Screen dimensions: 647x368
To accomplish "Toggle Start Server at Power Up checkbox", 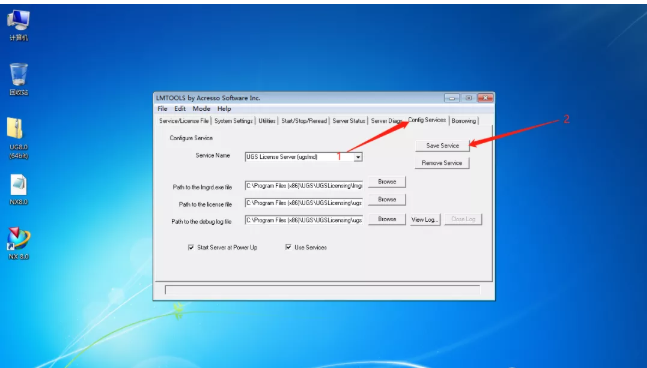I will pyautogui.click(x=191, y=247).
